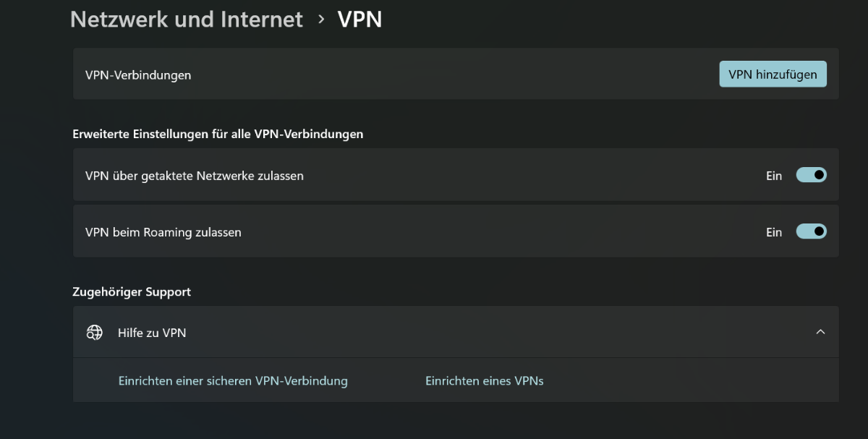This screenshot has height=439, width=868.
Task: Collapse the Hilfe zu VPN chevron
Action: (820, 332)
